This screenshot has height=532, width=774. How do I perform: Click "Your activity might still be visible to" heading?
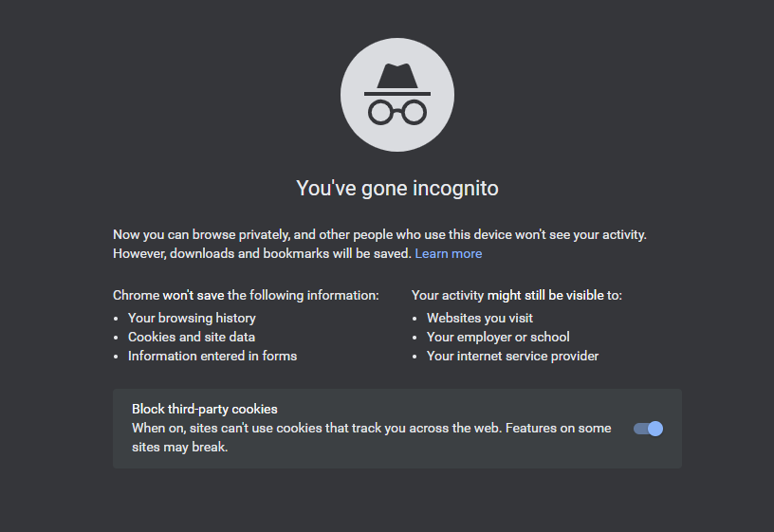517,296
